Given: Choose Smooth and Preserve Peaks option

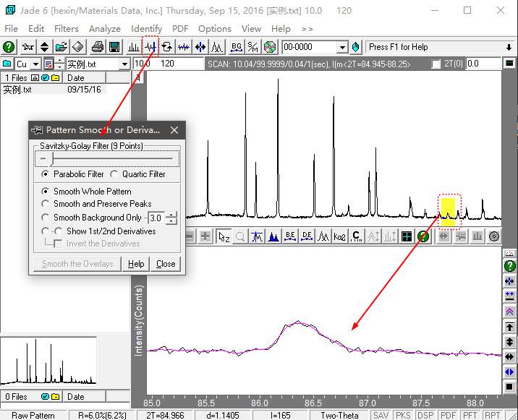Looking at the screenshot, I should point(46,204).
